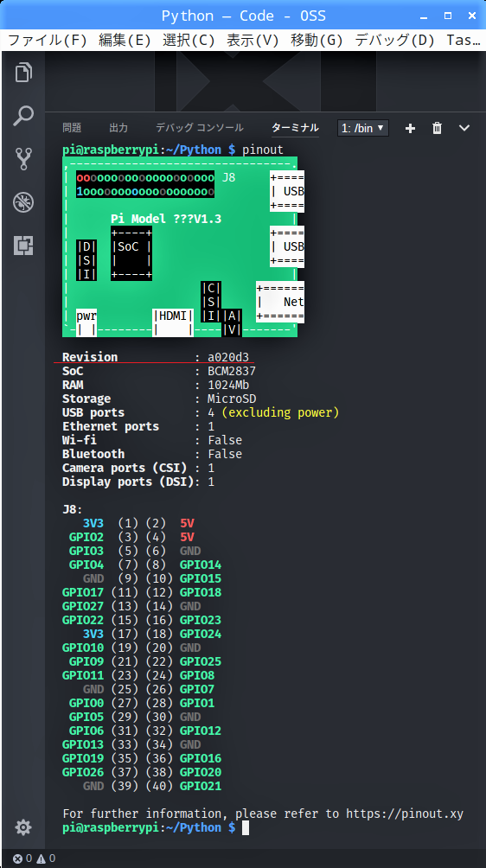This screenshot has width=486, height=868.
Task: Click the 'Pi Model ???V1.3' text
Action: click(166, 219)
